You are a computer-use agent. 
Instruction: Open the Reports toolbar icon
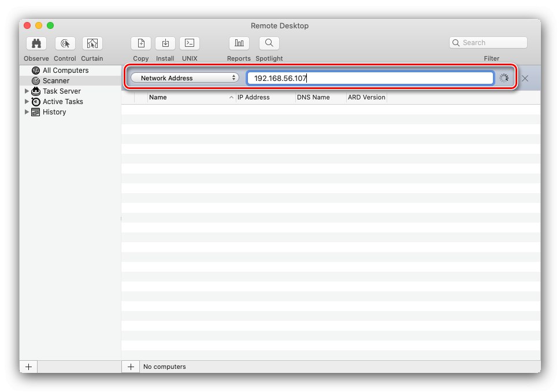(x=239, y=43)
